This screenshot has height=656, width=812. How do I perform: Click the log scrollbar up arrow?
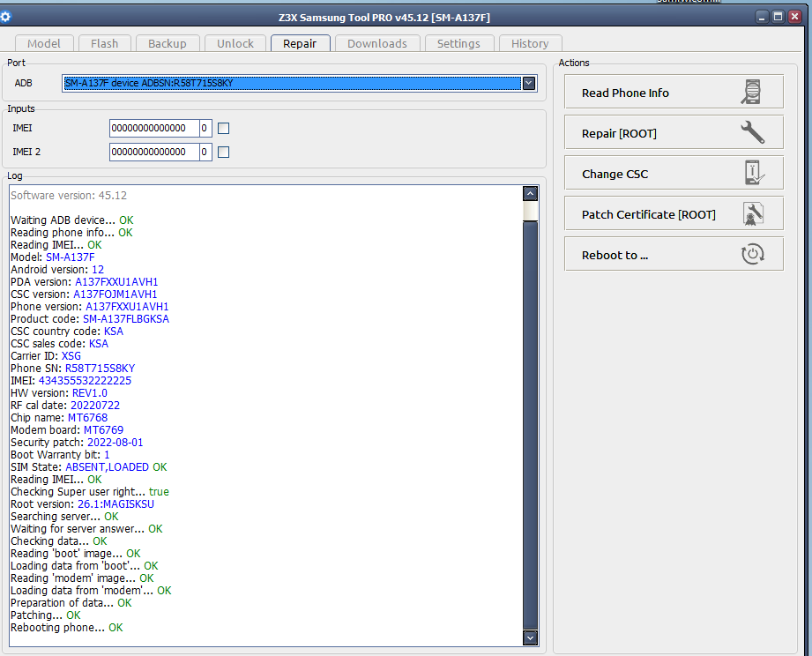530,194
